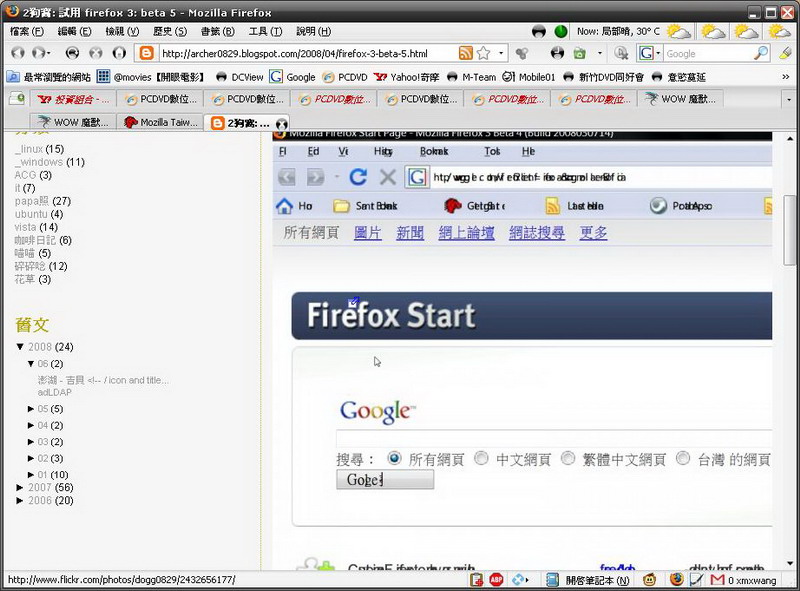800x591 pixels.
Task: Open the Mobile01 bookmark
Action: (529, 77)
